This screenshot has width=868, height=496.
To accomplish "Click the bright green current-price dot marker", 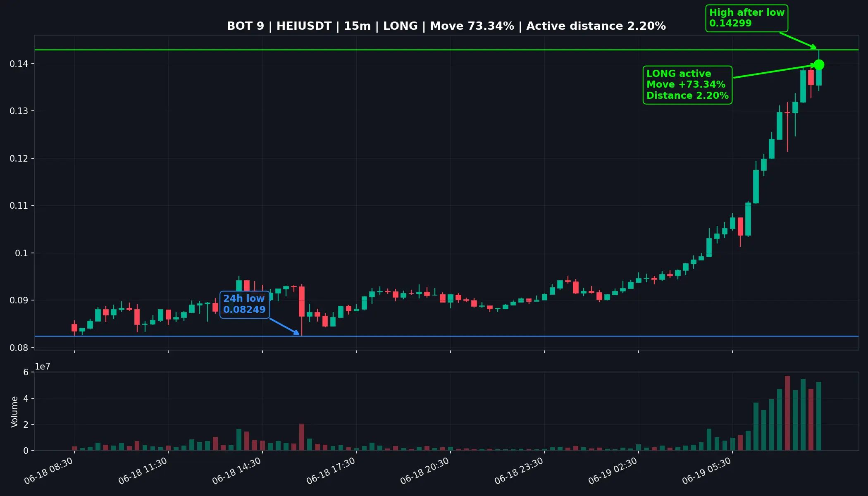I will tap(819, 65).
